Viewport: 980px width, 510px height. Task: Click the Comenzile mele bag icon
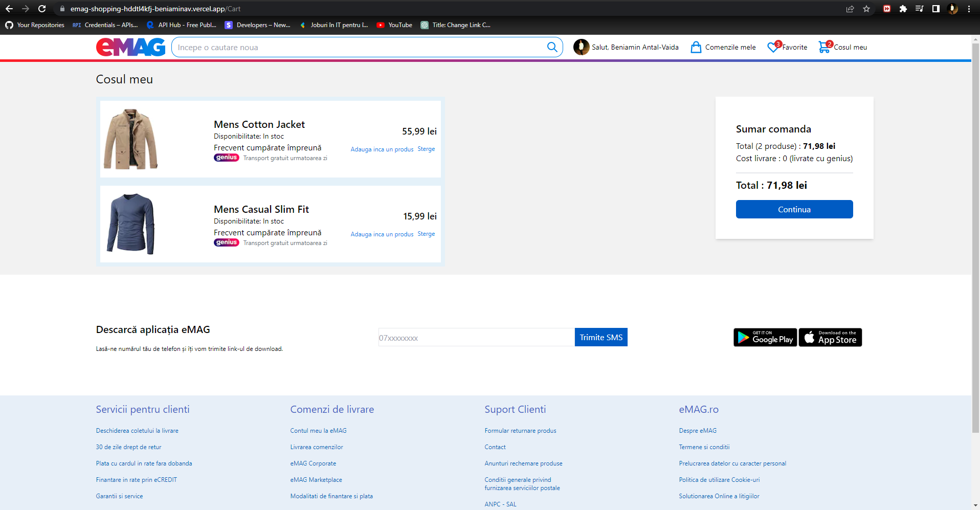click(696, 47)
